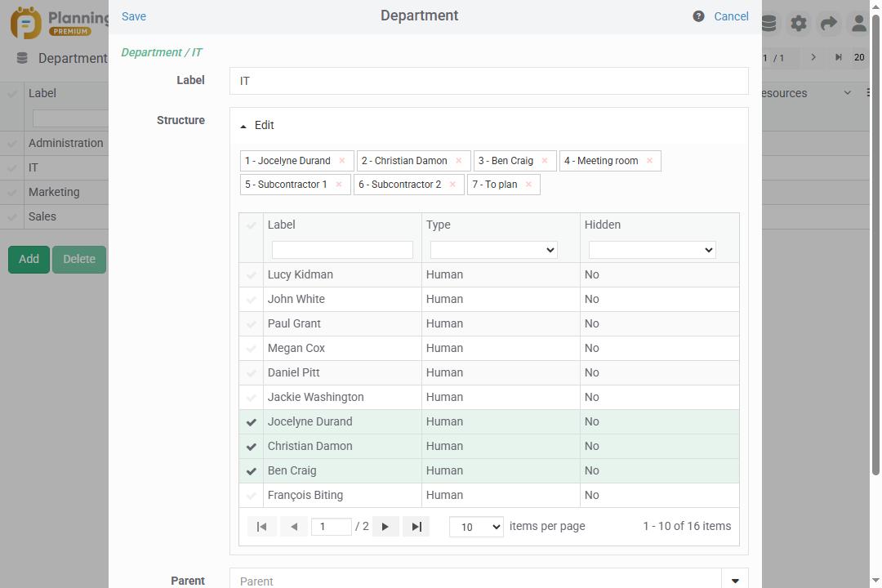
Task: Click the Delete button
Action: (x=79, y=260)
